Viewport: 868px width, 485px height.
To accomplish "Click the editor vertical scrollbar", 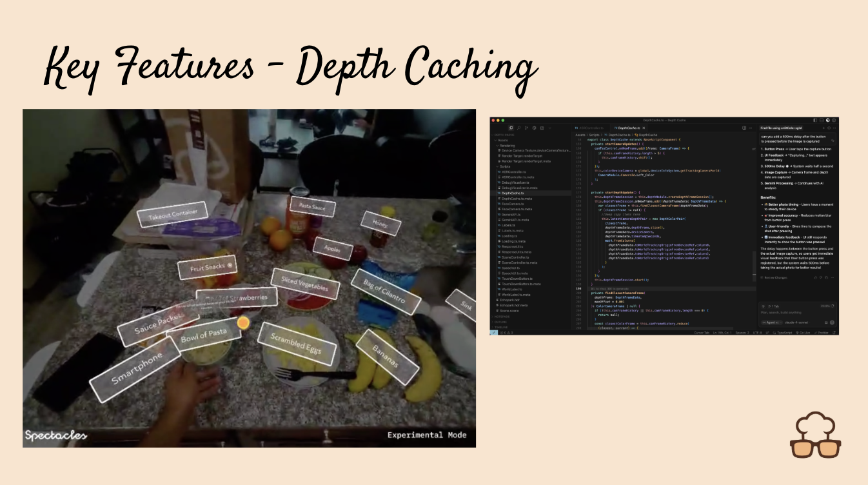I will click(755, 266).
